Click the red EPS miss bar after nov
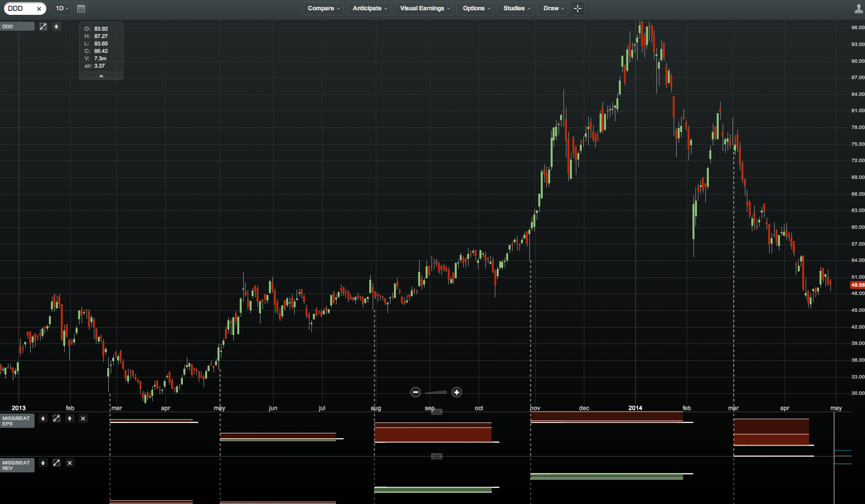This screenshot has width=865, height=504. [606, 417]
